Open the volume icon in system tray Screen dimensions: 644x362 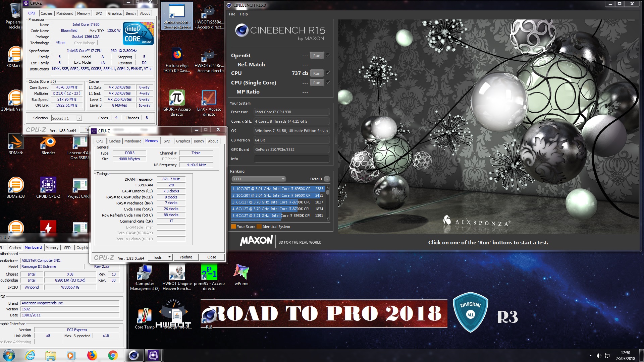click(599, 356)
